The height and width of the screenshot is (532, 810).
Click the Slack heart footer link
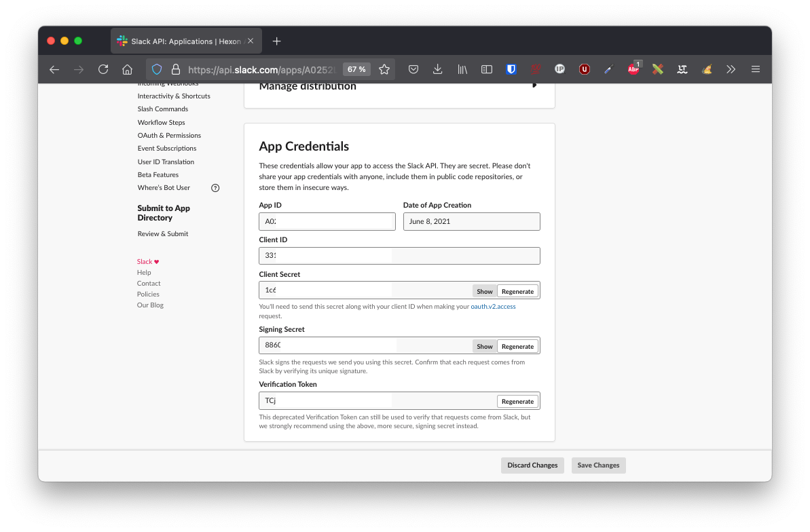pyautogui.click(x=148, y=262)
